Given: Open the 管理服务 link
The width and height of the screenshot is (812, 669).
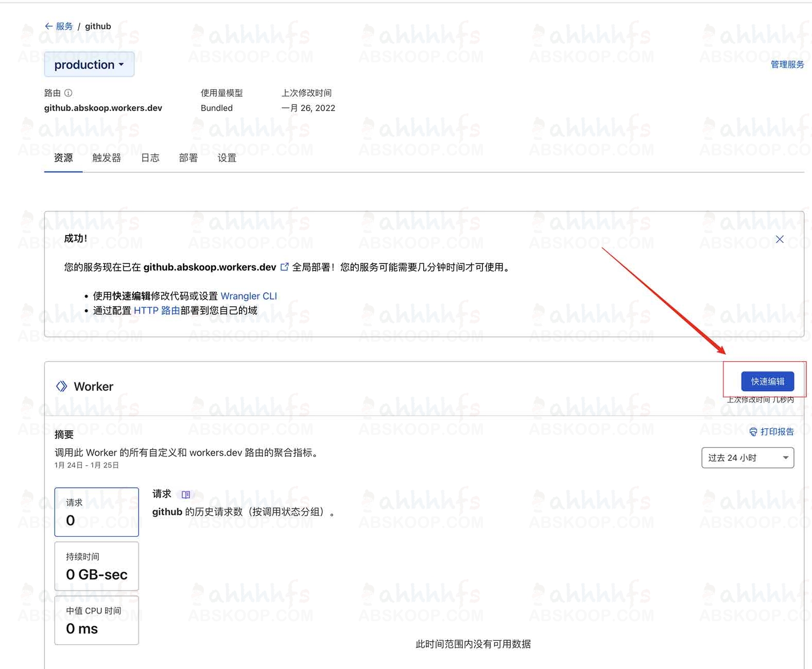Looking at the screenshot, I should pos(787,64).
